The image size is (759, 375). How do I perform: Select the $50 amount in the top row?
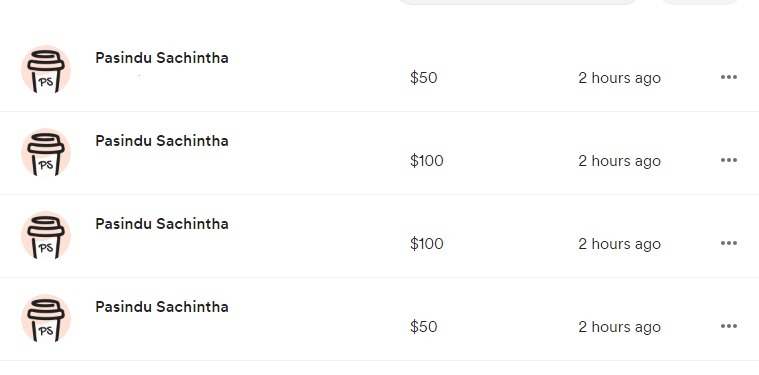tap(424, 77)
